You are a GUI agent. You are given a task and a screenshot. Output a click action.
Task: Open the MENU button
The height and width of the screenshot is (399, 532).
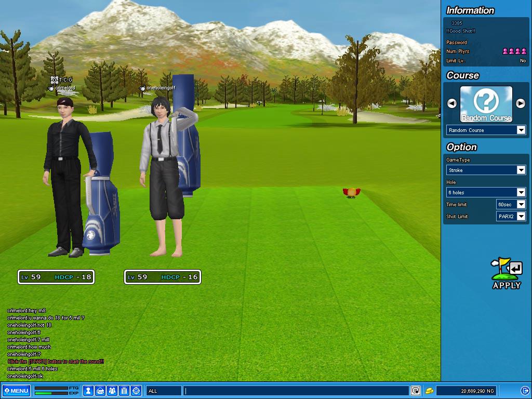[x=16, y=391]
